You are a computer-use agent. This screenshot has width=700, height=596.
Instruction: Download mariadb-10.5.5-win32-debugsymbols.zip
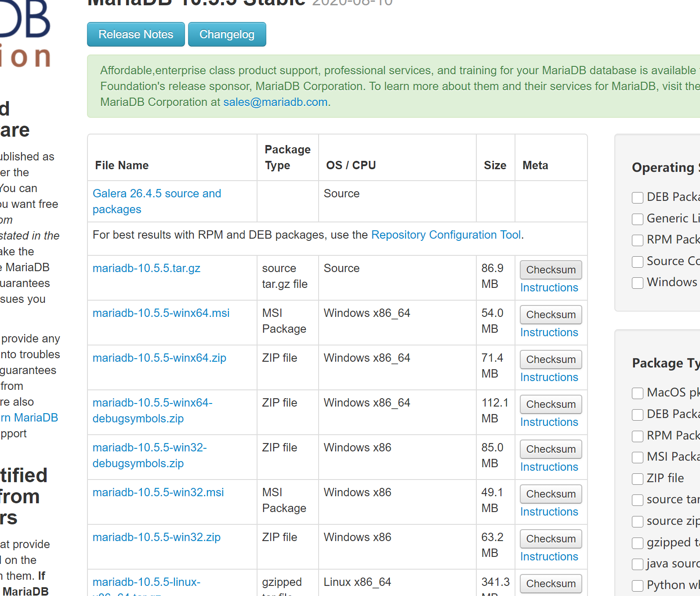(150, 455)
